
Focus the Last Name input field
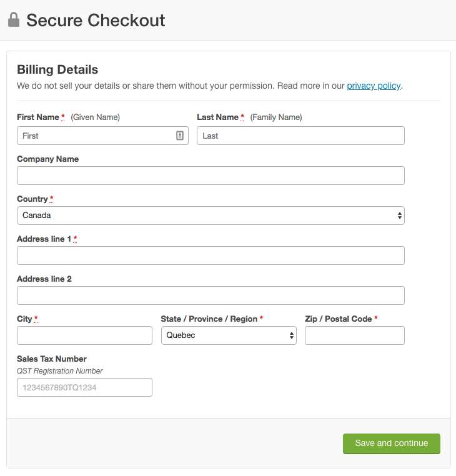(300, 136)
